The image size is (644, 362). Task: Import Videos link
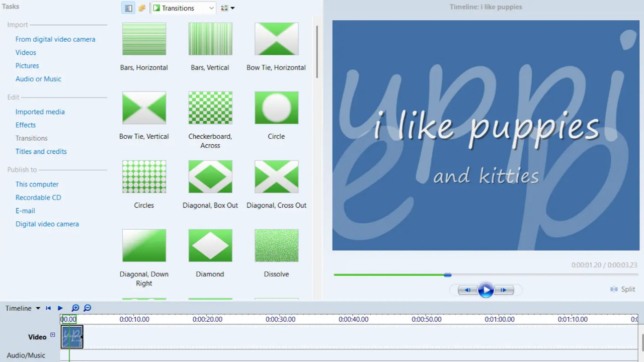pyautogui.click(x=26, y=52)
